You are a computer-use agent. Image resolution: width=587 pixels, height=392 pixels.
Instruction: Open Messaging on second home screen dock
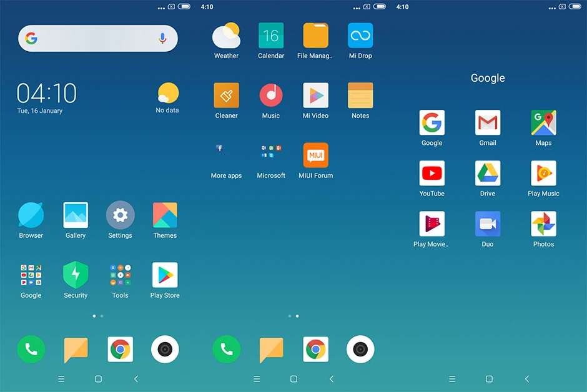coord(271,350)
